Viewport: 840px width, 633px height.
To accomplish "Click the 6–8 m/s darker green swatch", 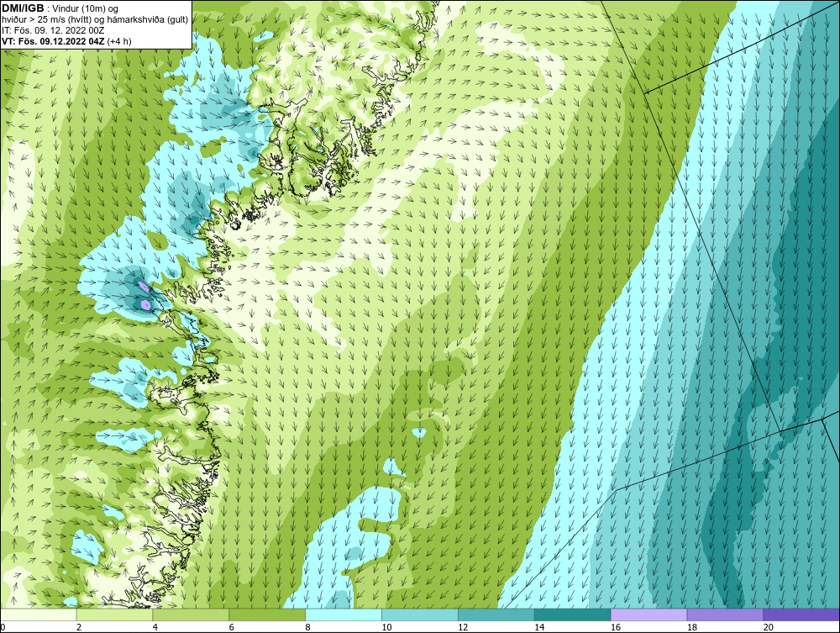I will 267,615.
